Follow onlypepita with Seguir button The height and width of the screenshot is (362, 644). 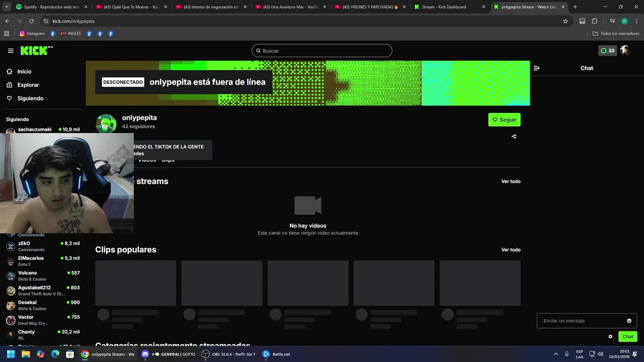[504, 120]
